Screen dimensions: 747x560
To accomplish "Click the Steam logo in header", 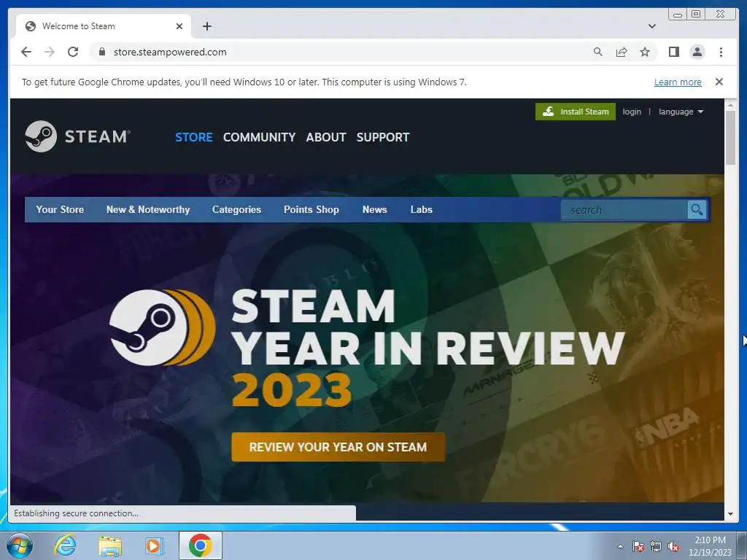I will [77, 136].
